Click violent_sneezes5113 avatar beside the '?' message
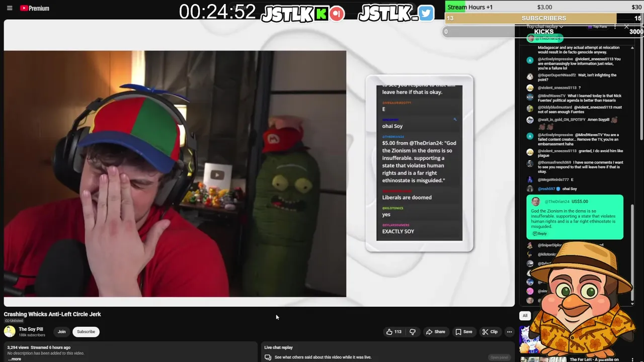The image size is (644, 362). (x=530, y=88)
